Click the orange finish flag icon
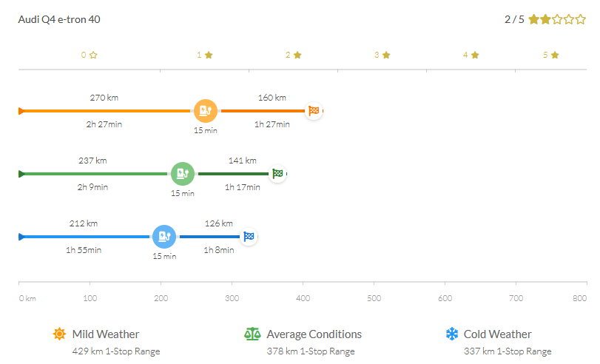 tap(314, 111)
